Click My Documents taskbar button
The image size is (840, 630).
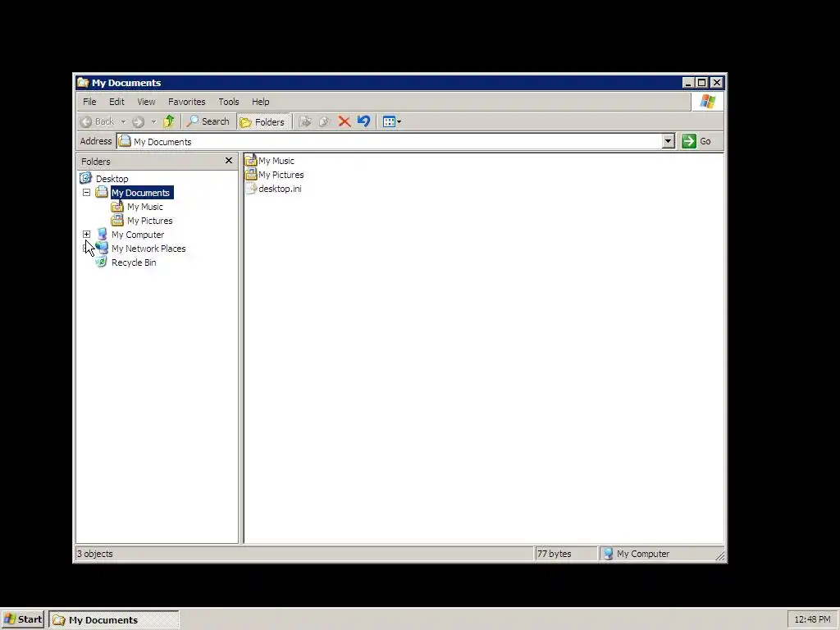tap(114, 620)
